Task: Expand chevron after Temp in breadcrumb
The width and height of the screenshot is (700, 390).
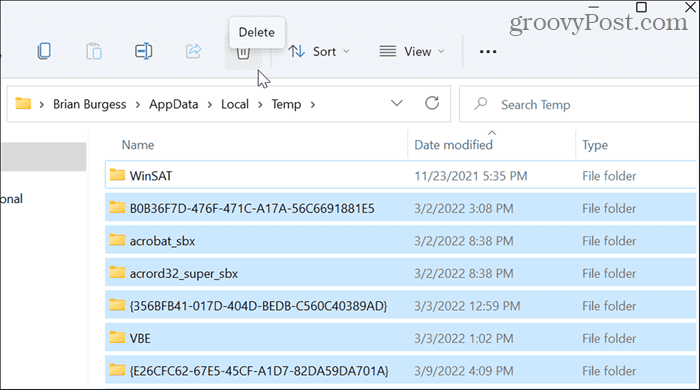Action: 313,105
